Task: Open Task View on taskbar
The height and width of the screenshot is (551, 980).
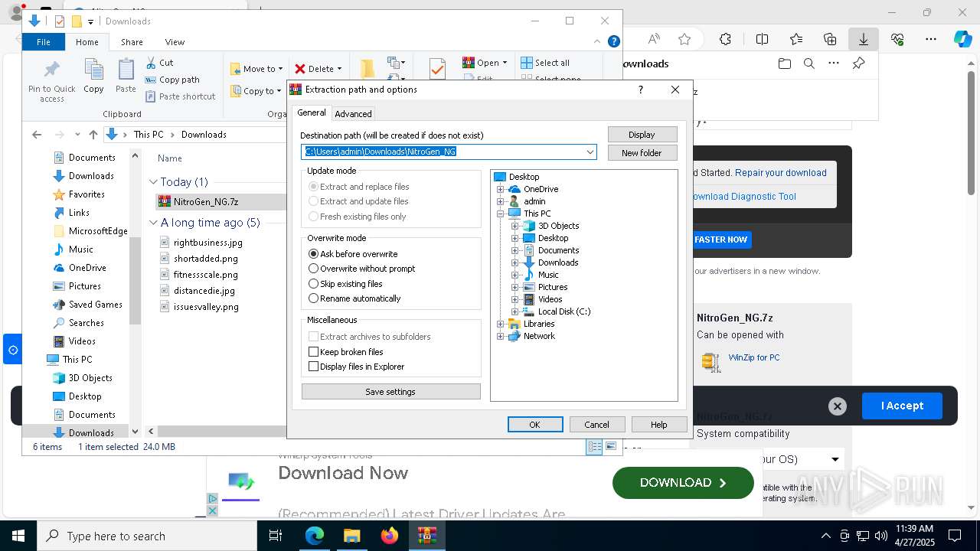Action: pos(276,536)
